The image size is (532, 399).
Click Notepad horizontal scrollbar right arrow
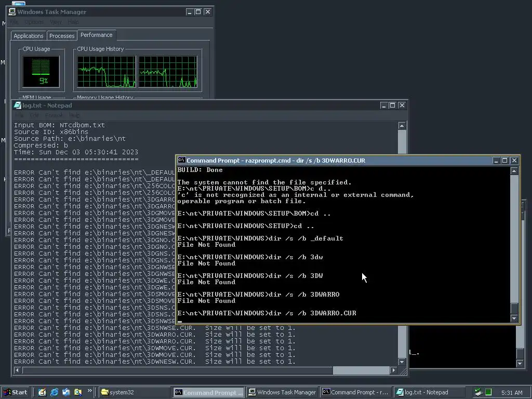pyautogui.click(x=394, y=370)
